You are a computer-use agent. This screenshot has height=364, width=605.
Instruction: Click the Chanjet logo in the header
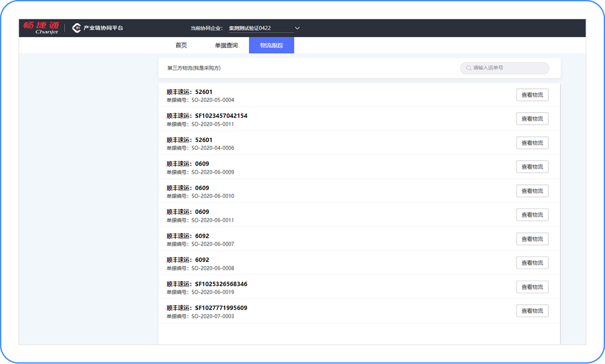point(41,28)
